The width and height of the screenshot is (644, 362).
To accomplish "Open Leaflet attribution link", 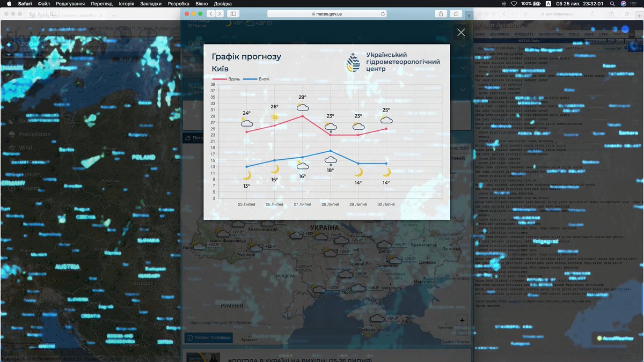I will coord(449,342).
